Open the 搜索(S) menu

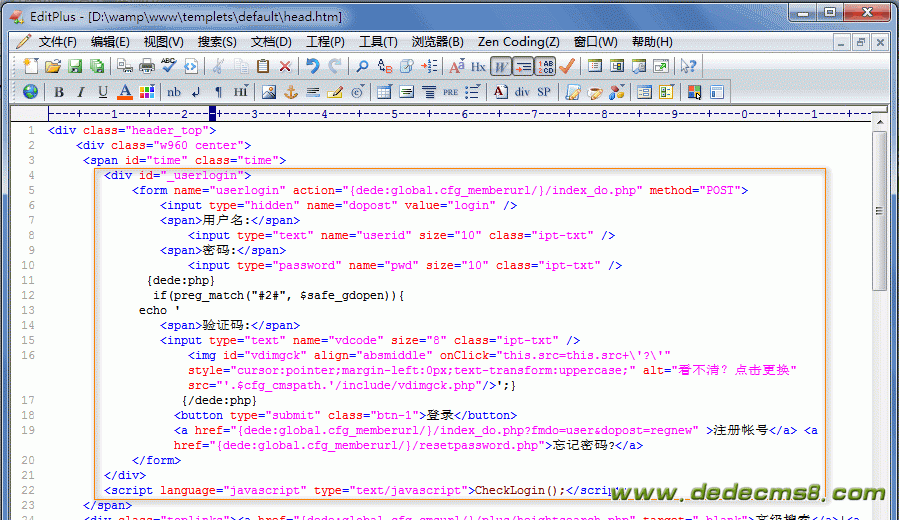coord(217,42)
